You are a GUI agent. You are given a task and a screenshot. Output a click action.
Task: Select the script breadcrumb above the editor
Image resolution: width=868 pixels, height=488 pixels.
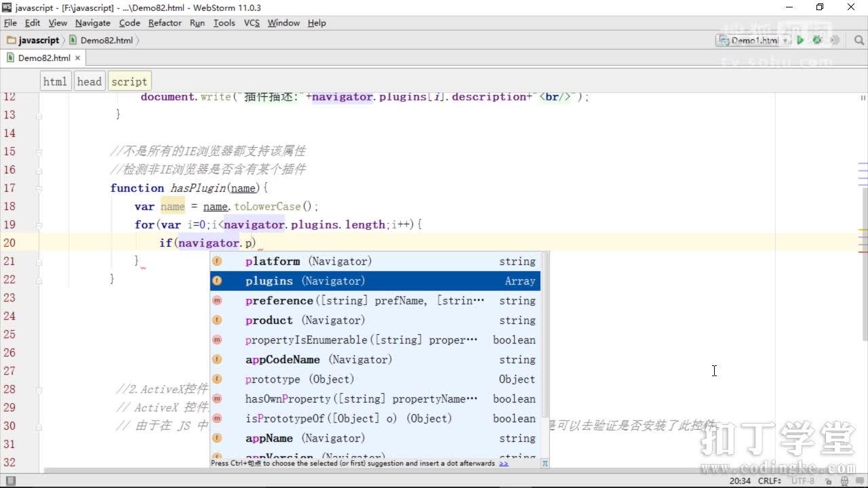point(129,81)
